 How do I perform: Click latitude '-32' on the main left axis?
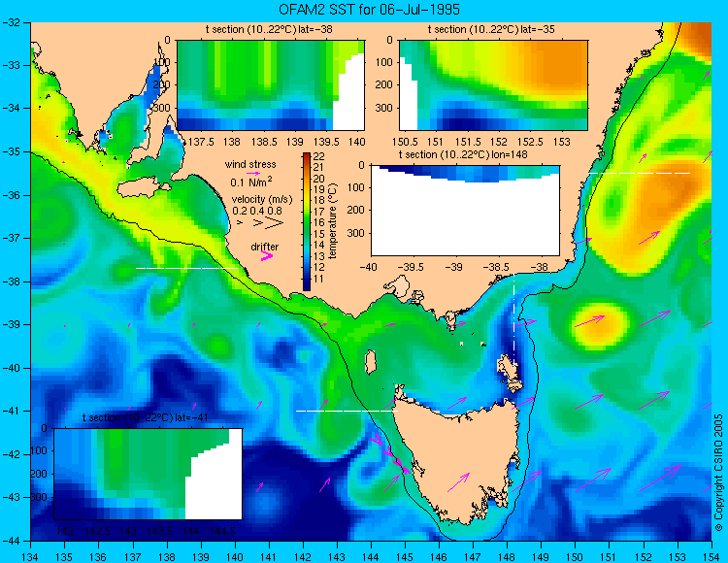coord(12,22)
